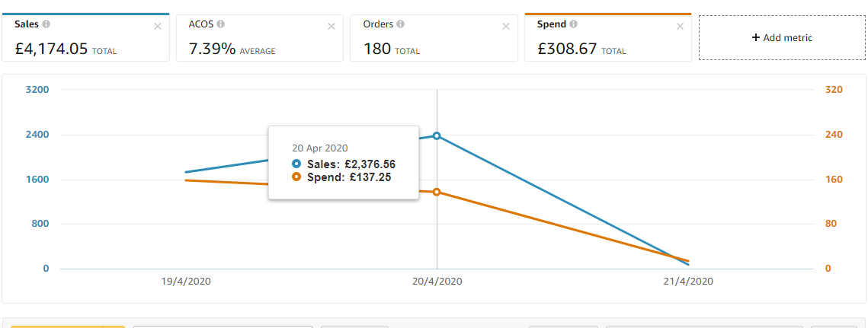868x328 pixels.
Task: Click the 21/4/2020 x-axis date label
Action: click(x=689, y=281)
